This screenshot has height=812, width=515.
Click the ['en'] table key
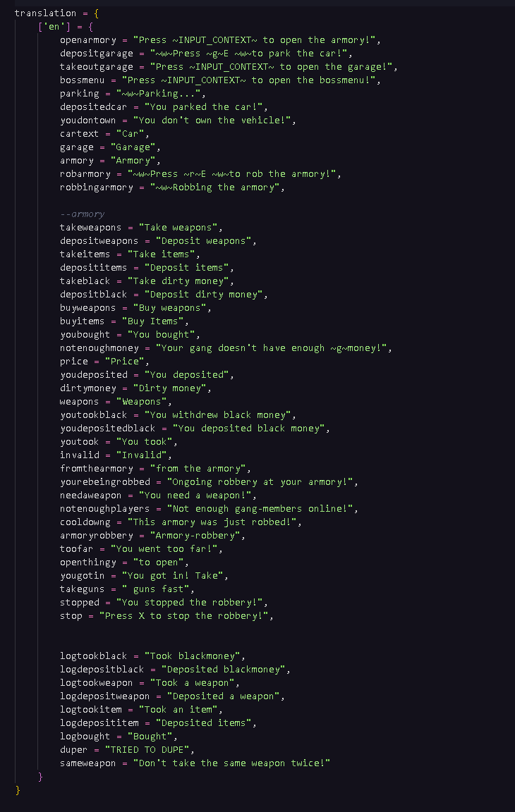[x=52, y=27]
